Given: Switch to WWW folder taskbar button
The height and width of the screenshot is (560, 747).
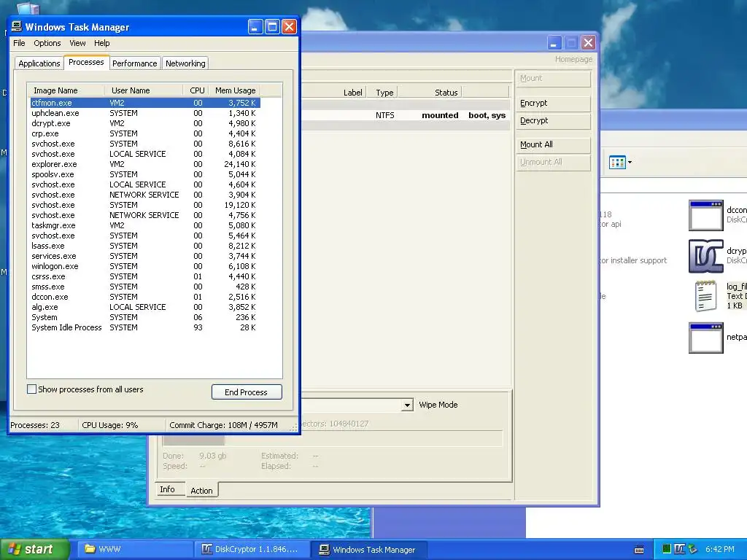Looking at the screenshot, I should click(x=134, y=549).
